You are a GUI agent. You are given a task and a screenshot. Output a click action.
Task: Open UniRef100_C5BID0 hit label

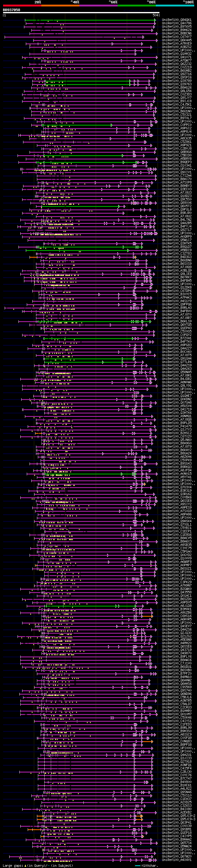pos(176,155)
